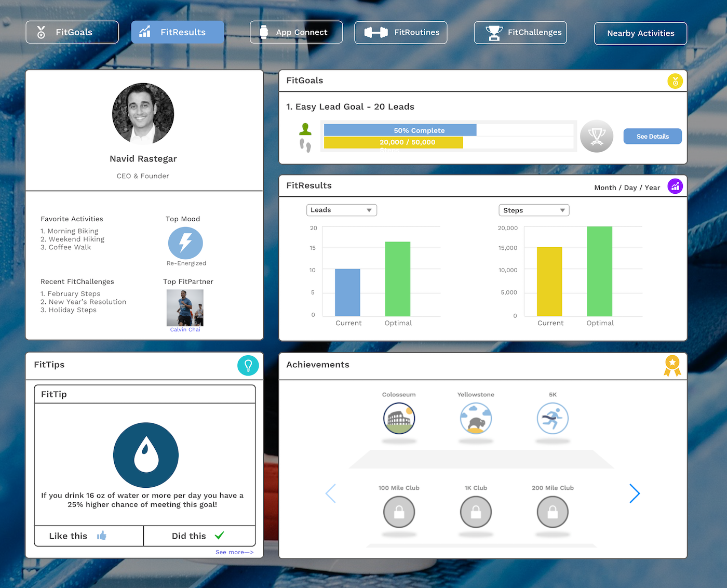Open Calvin Chai's profile link

coord(185,330)
